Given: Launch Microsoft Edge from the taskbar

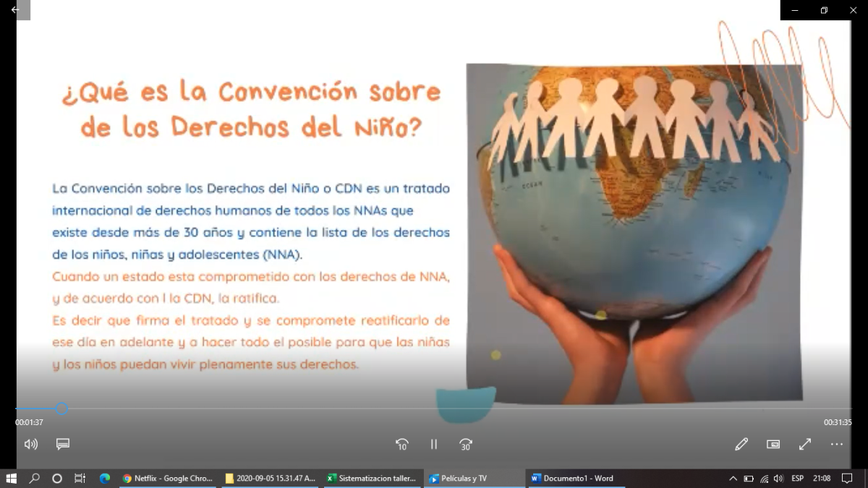Looking at the screenshot, I should pyautogui.click(x=104, y=479).
